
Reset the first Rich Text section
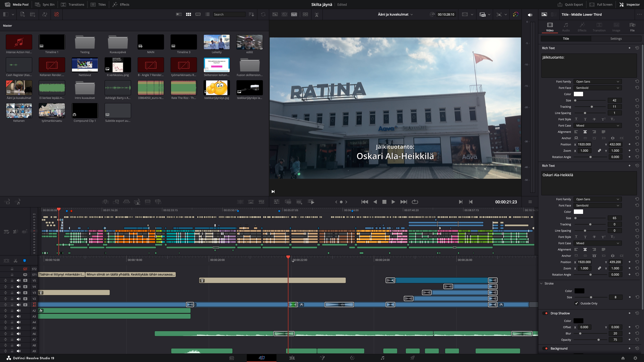coord(637,48)
